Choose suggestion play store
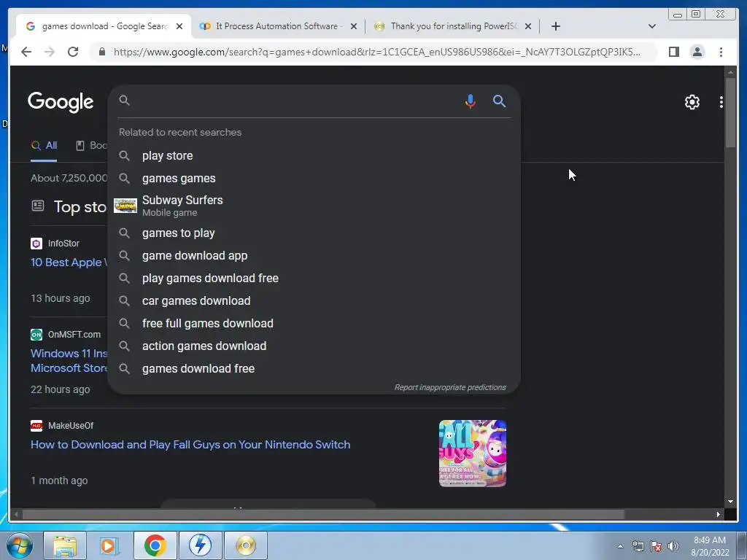This screenshot has height=560, width=747. (314, 156)
